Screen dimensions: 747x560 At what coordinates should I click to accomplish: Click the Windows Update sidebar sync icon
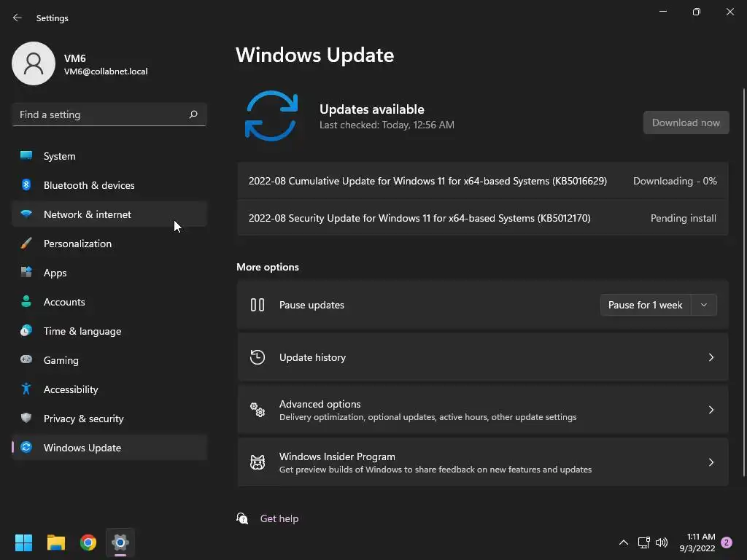click(x=26, y=447)
